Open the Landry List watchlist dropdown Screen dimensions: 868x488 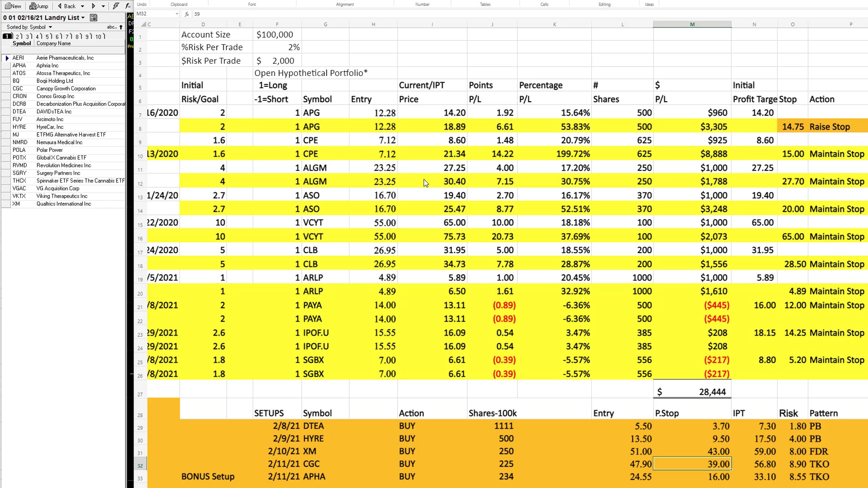click(83, 18)
